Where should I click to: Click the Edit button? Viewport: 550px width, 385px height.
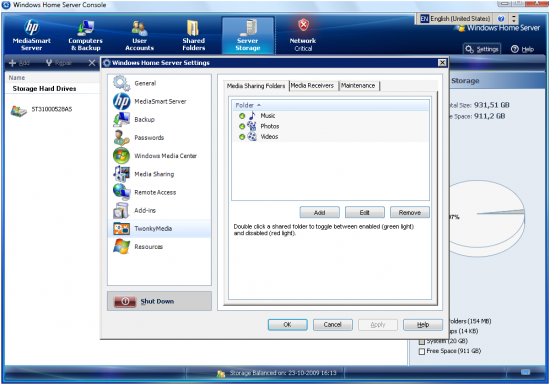(365, 212)
